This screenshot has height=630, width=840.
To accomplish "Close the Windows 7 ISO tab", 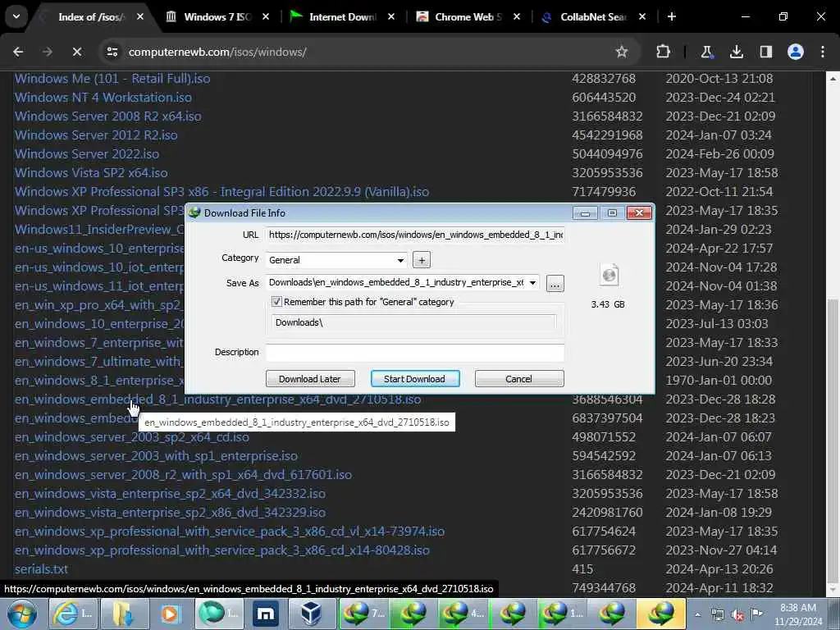I will pyautogui.click(x=266, y=16).
